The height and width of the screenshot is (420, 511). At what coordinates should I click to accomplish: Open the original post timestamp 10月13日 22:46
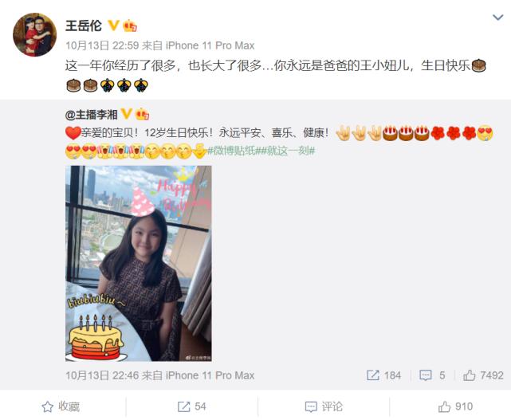[102, 375]
